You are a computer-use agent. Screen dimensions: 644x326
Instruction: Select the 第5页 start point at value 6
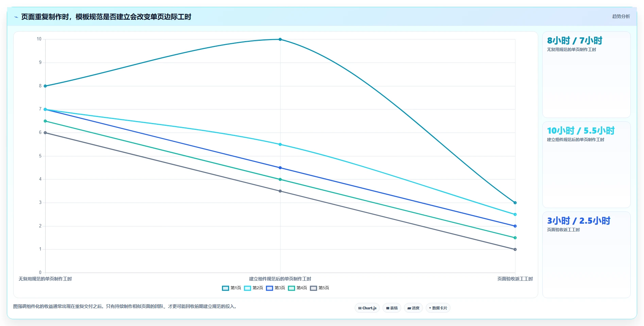[45, 133]
